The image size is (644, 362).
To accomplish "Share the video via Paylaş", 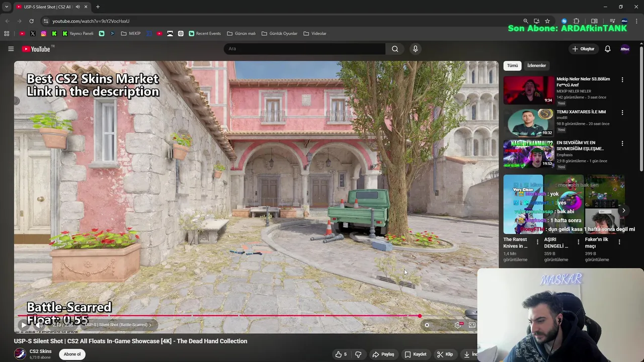I will [383, 354].
